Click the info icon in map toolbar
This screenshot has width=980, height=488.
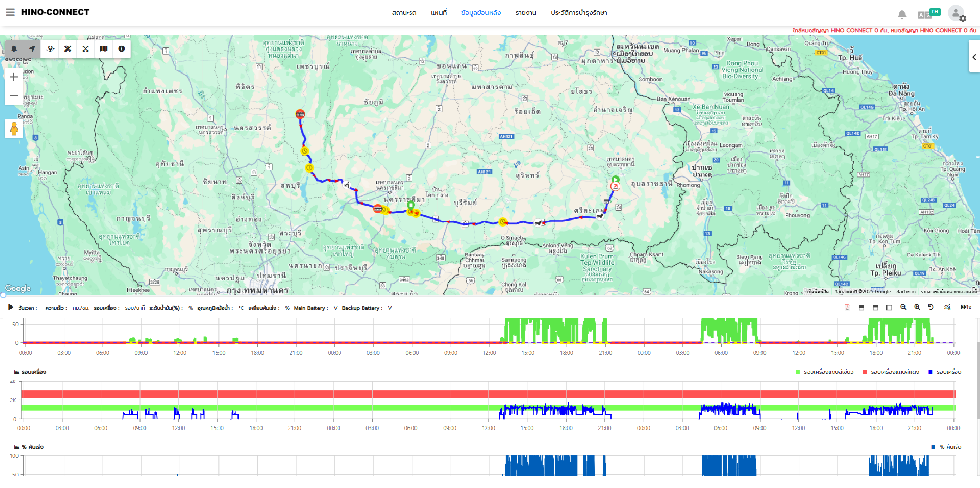click(121, 49)
